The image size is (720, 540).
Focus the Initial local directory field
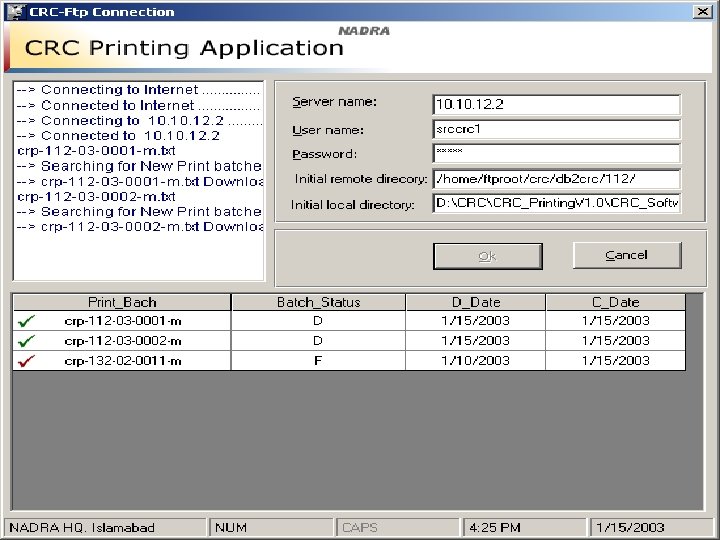557,203
